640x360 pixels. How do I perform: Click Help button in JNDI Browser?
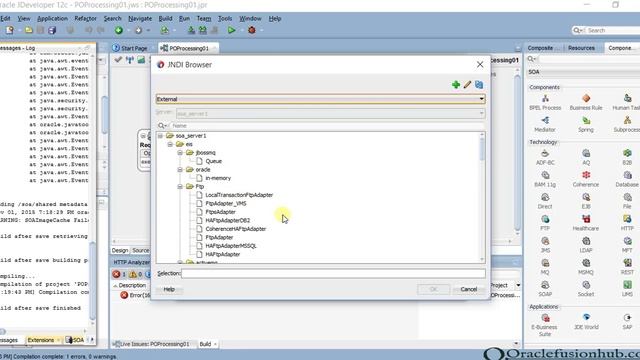169,289
